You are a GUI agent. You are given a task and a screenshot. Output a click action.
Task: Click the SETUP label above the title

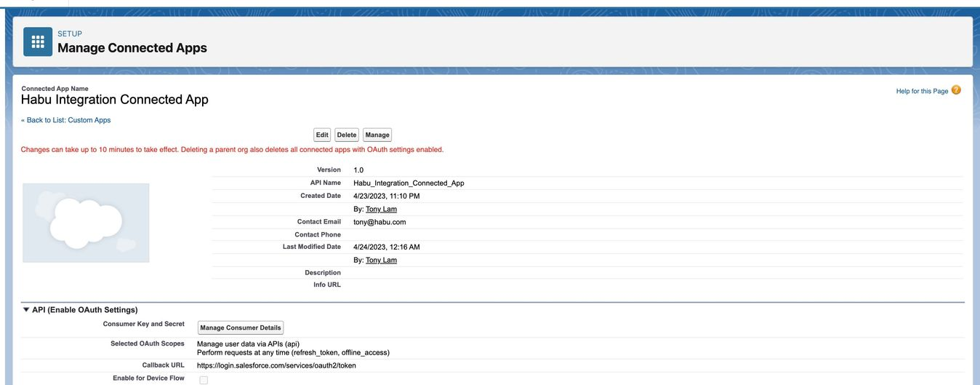click(x=70, y=33)
